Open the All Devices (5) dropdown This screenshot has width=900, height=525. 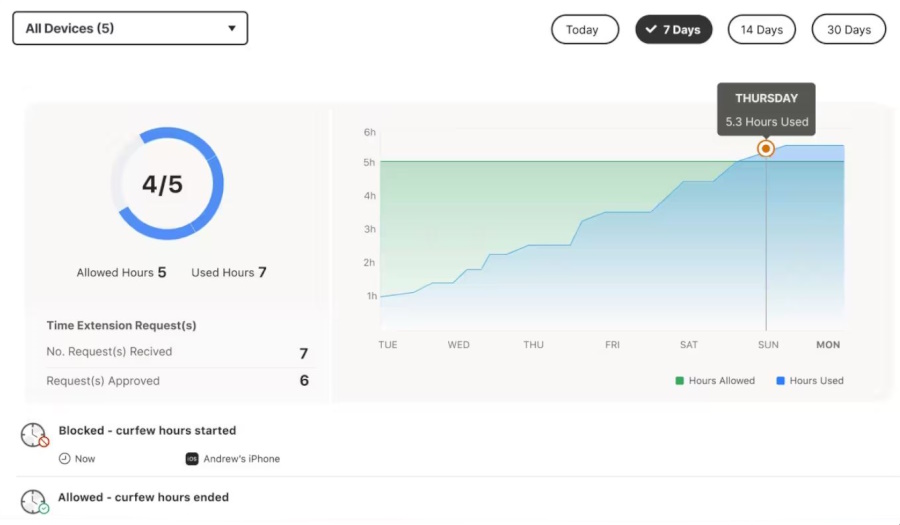tap(130, 28)
